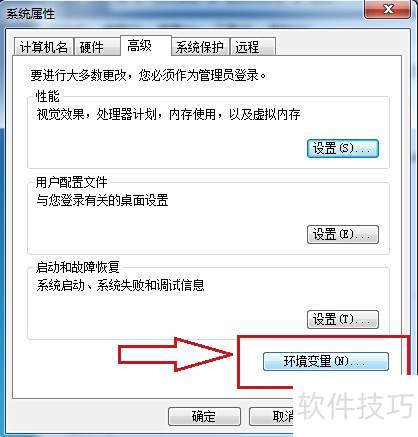Click the administrator login notice text
The image size is (418, 437).
click(x=148, y=75)
